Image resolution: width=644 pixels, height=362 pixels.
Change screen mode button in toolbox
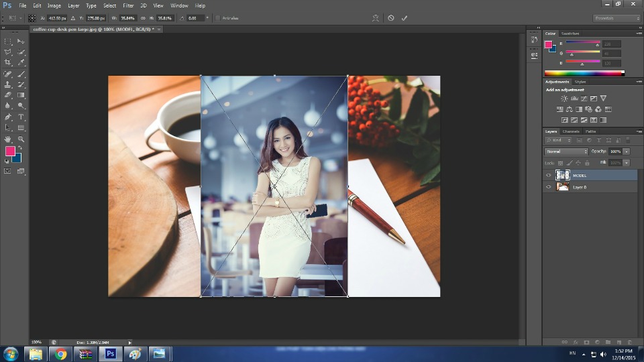pyautogui.click(x=21, y=171)
